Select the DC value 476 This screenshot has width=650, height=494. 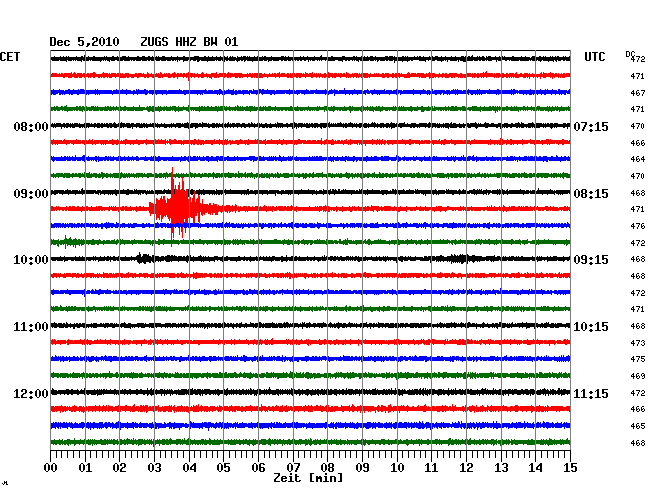point(638,226)
